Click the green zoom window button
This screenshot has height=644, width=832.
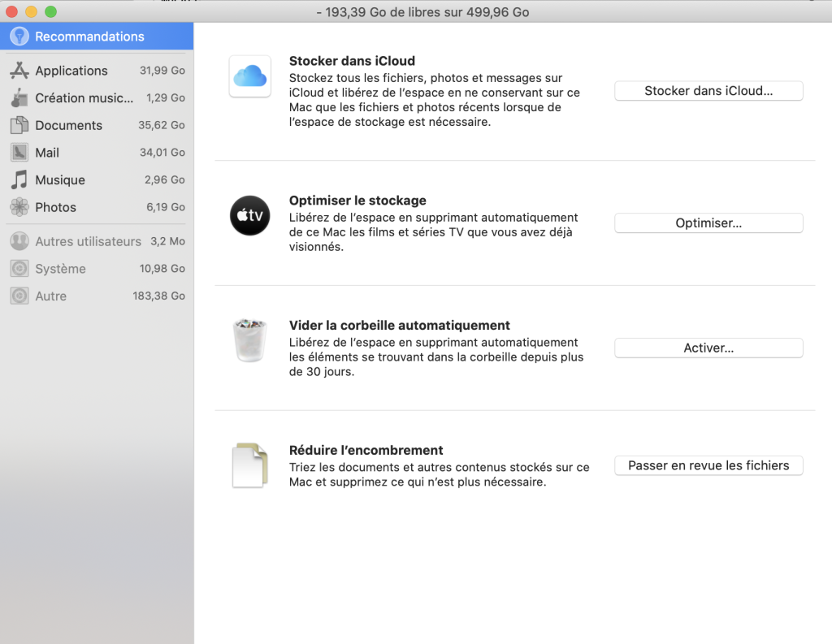50,12
